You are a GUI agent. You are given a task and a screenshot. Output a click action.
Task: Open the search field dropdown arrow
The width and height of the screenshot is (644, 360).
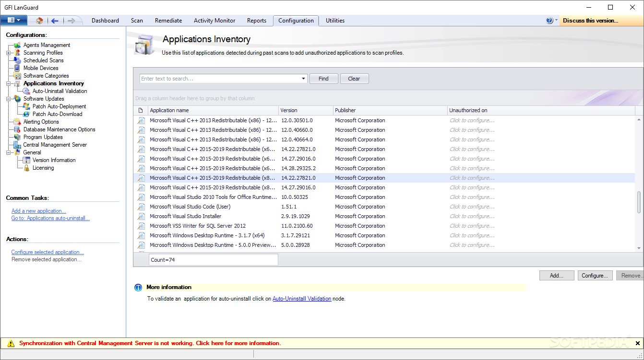pos(303,79)
